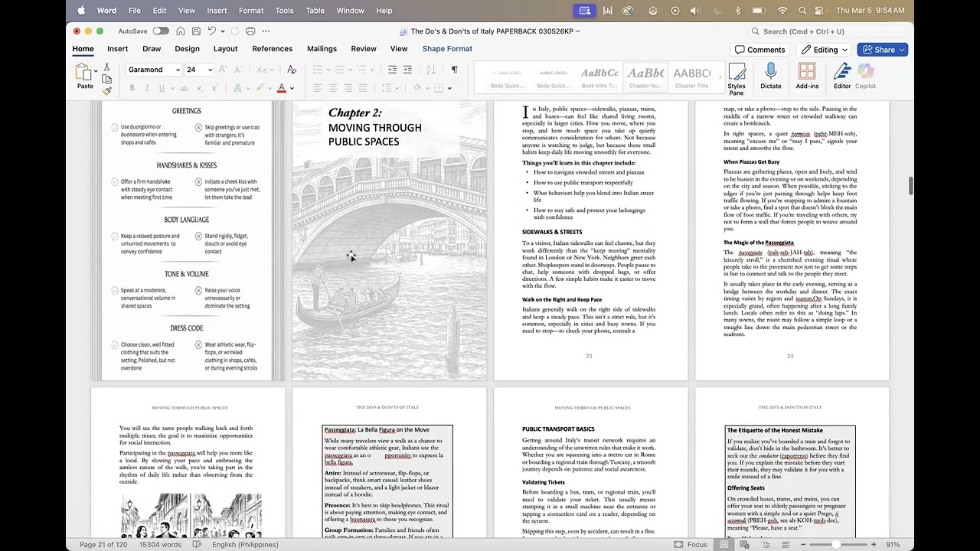Click the Paste clipboard icon

click(84, 73)
